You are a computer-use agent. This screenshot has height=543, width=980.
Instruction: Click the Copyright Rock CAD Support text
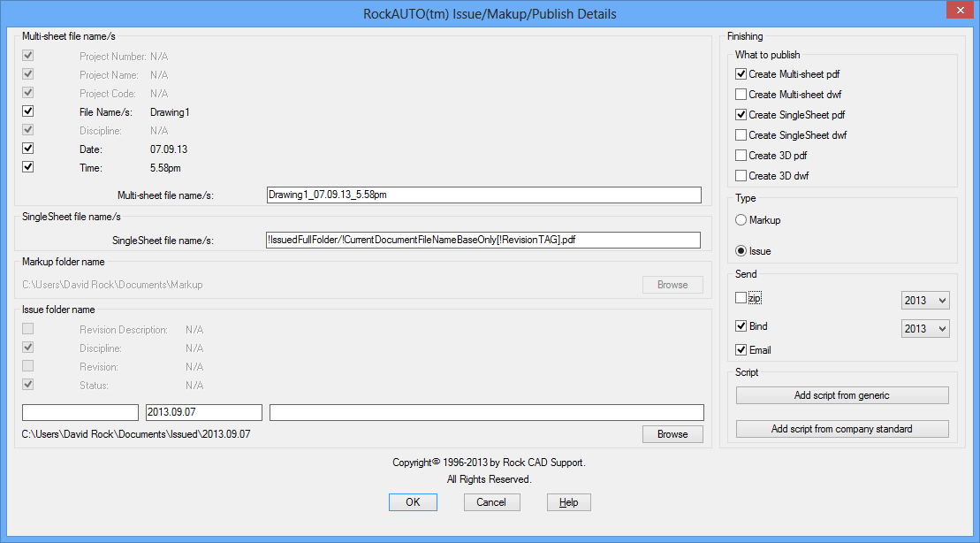point(489,463)
